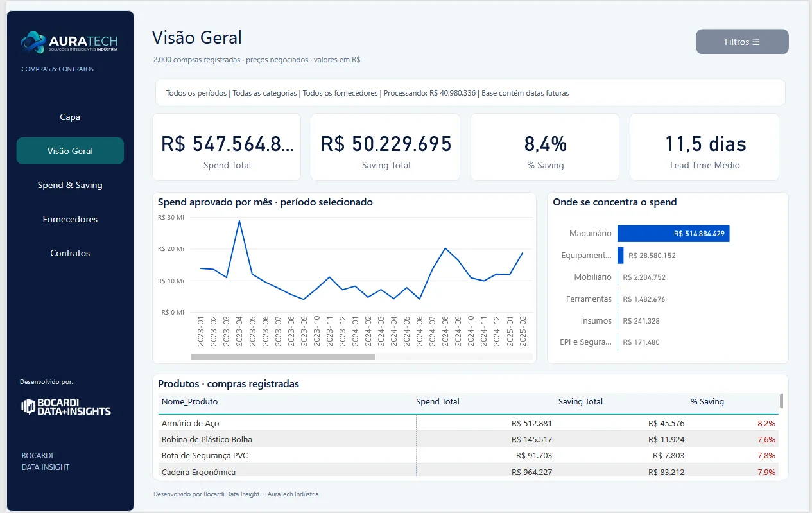The image size is (812, 513).
Task: Click the R$ 1.482.676 data label
Action: [x=643, y=299]
